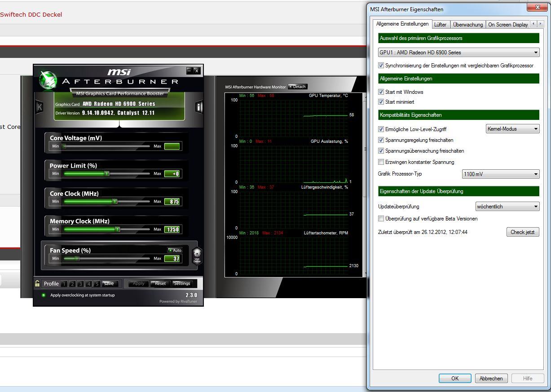
Task: Select profile slot 4
Action: coord(89,284)
